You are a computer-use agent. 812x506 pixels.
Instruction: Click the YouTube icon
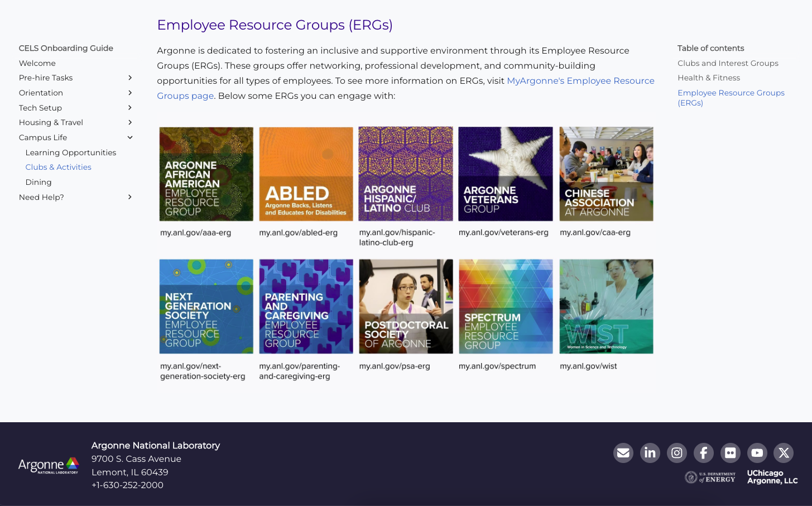(757, 453)
